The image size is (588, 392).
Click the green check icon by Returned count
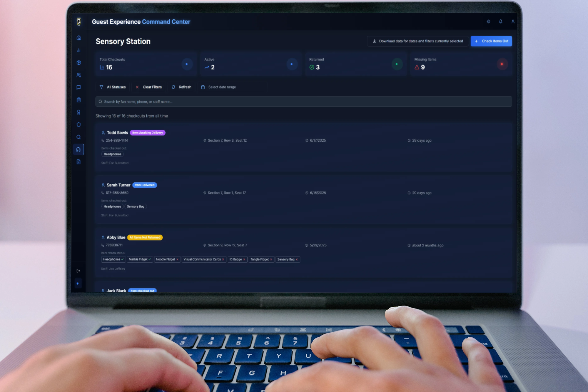pos(312,67)
